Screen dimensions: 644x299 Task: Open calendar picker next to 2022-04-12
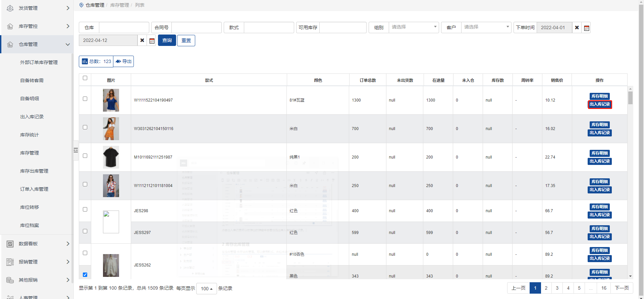coord(152,41)
